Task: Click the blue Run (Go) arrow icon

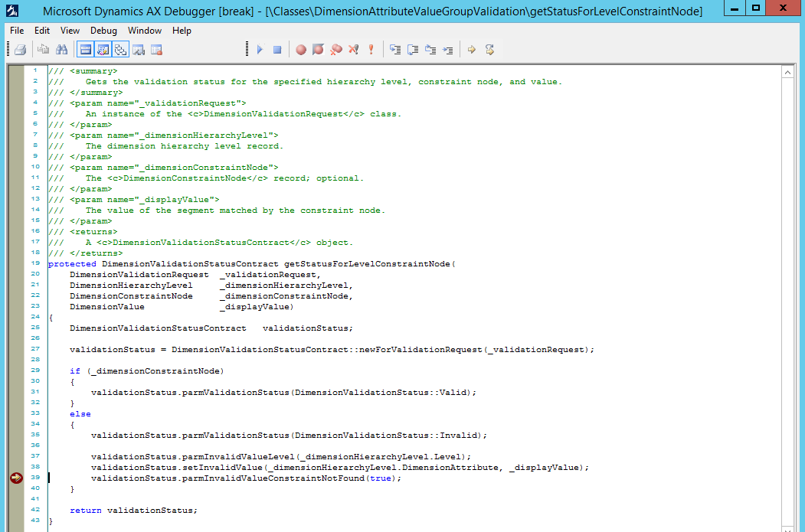Action: point(260,50)
